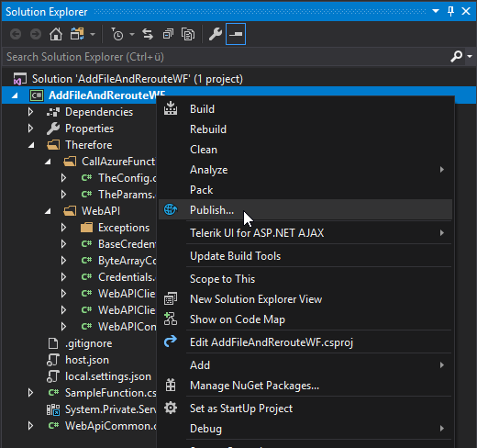Choose Show on Code Map entry
The image size is (477, 448).
[x=305, y=319]
